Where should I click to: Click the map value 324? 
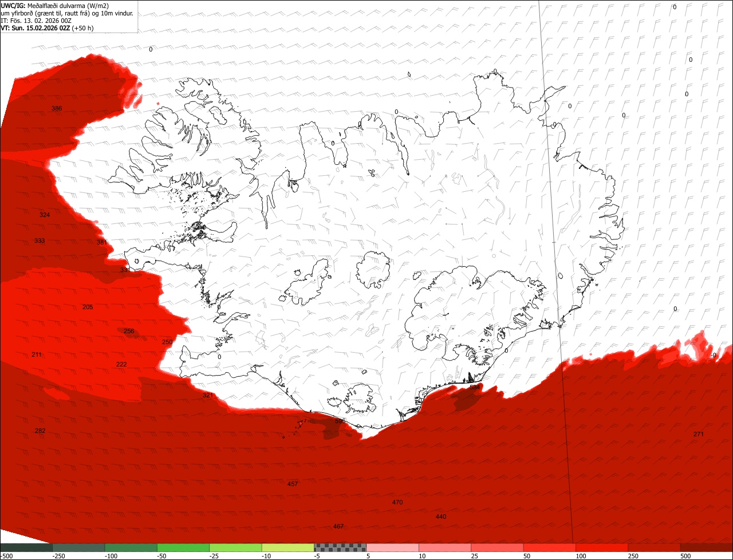45,215
